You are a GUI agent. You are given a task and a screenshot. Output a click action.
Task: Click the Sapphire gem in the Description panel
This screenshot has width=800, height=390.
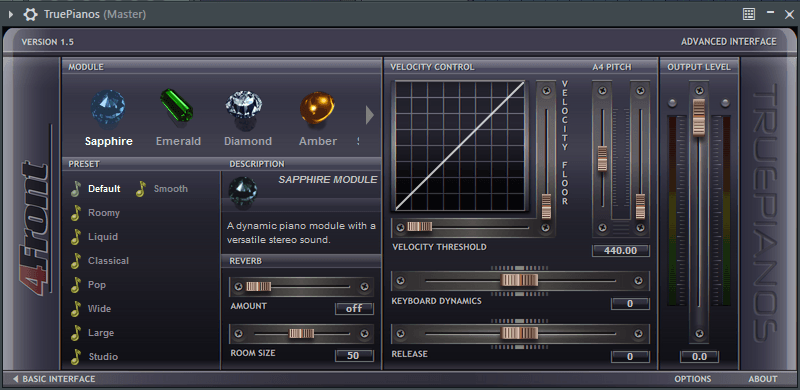coord(243,191)
